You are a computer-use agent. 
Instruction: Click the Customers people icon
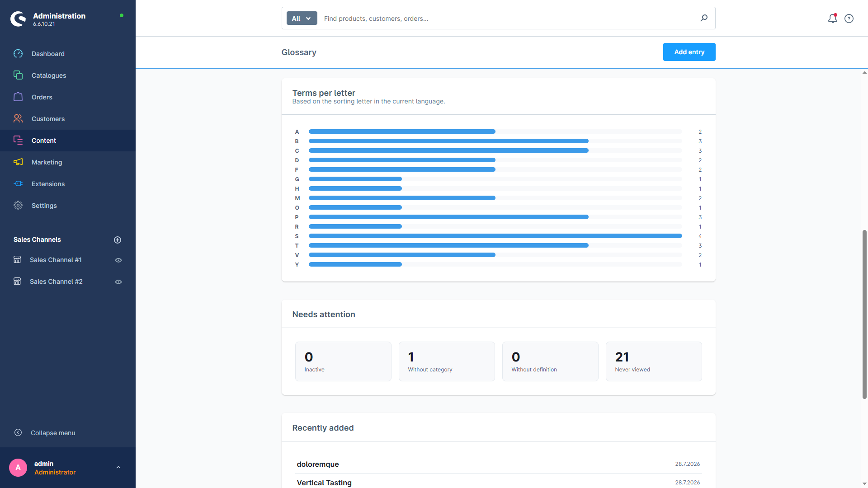pyautogui.click(x=18, y=119)
